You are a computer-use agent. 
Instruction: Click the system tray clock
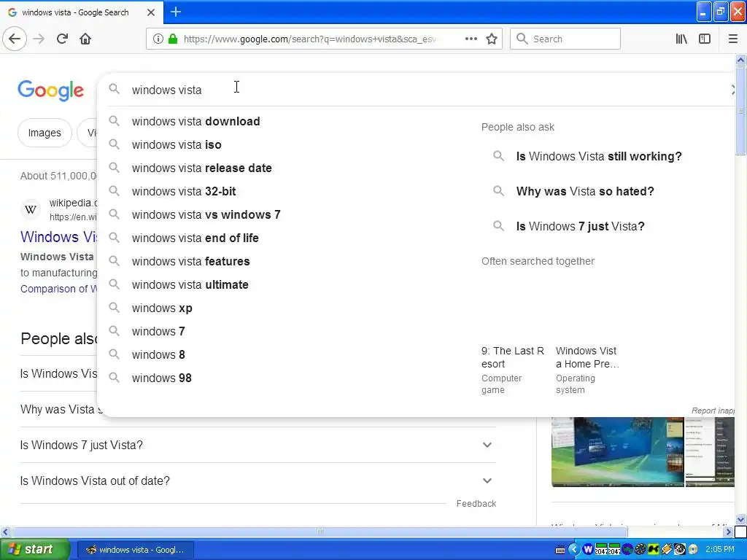(719, 549)
